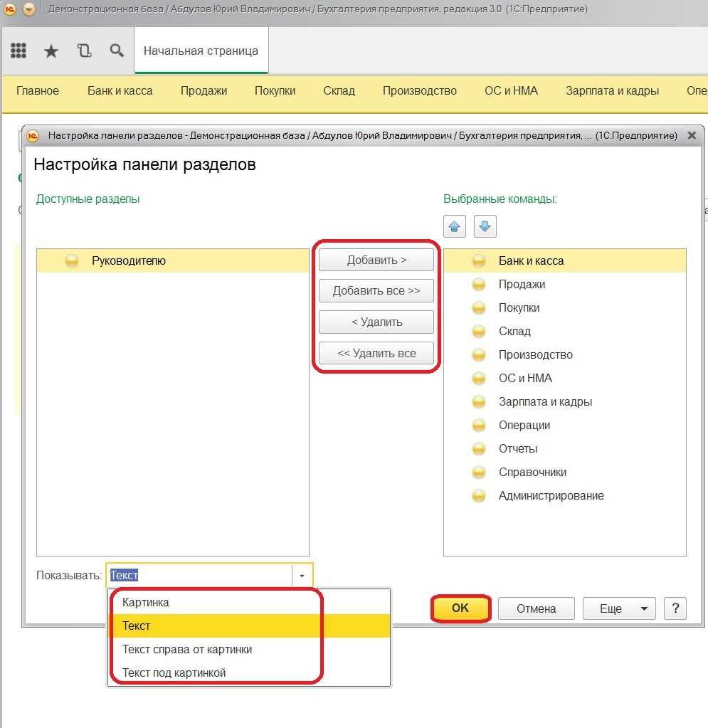
Task: Select 'Картинка' in display list
Action: click(x=146, y=602)
